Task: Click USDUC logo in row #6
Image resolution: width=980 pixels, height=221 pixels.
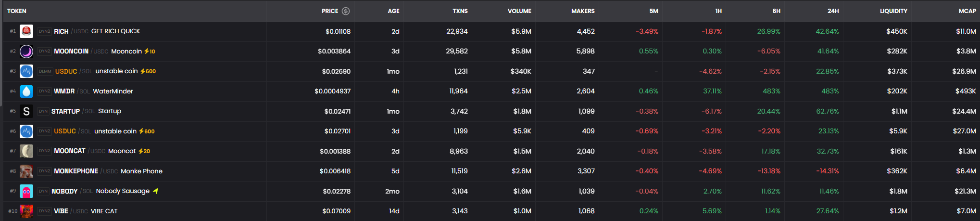Action: tap(26, 131)
